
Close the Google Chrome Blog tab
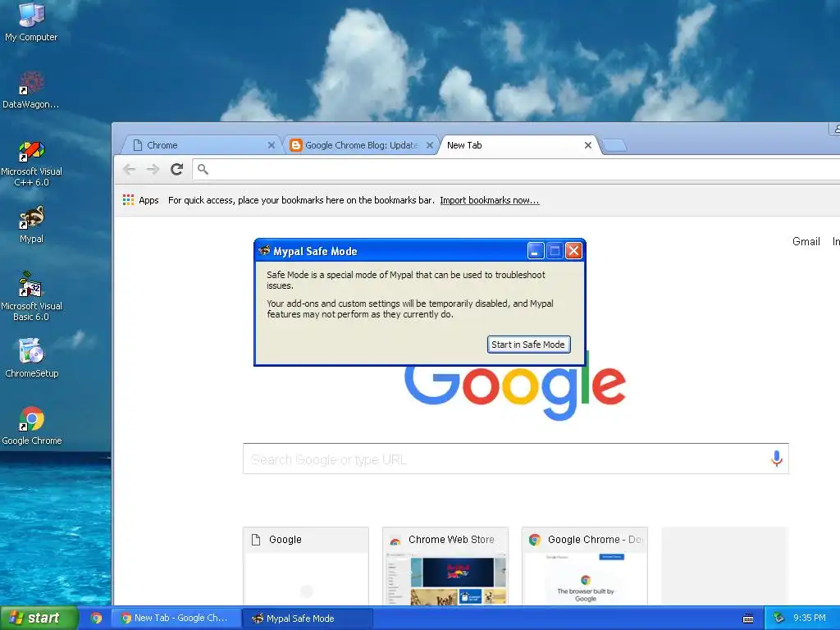click(430, 145)
